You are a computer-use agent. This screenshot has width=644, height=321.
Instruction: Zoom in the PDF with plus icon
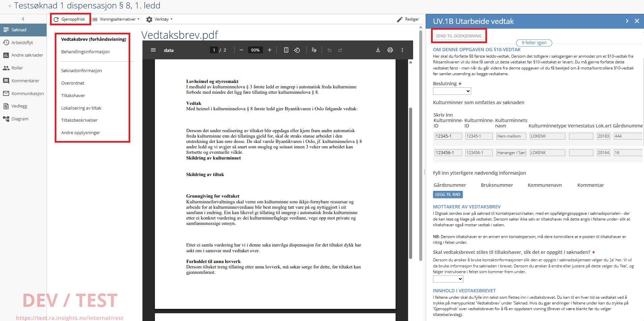(x=270, y=50)
